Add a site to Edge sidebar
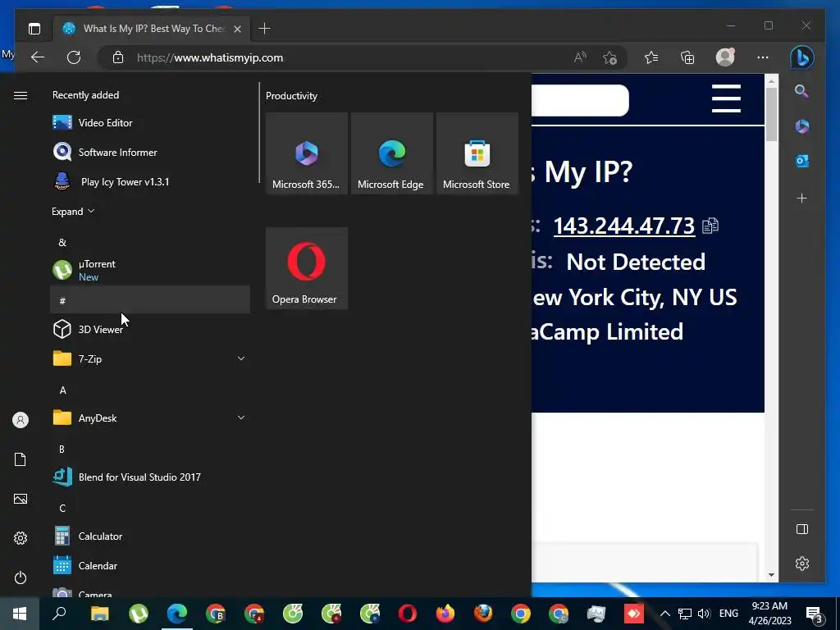 [801, 199]
